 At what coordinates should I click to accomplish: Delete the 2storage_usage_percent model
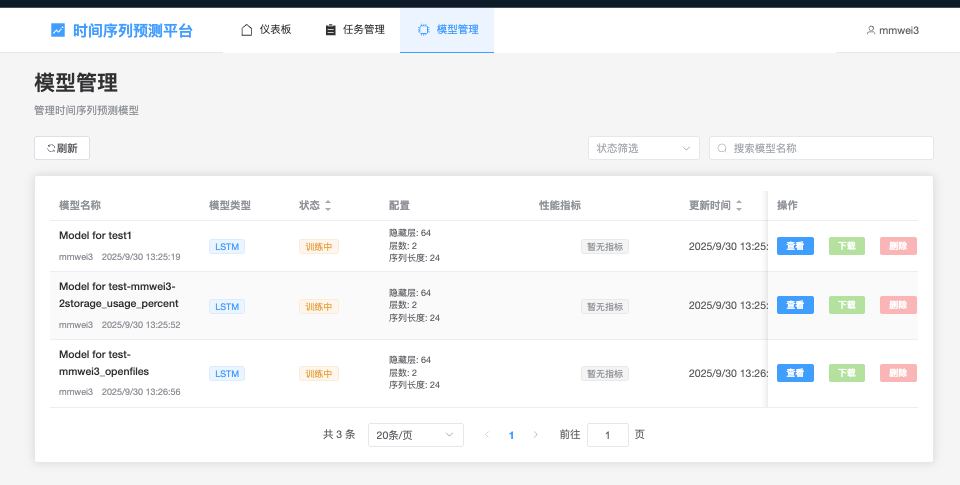898,305
